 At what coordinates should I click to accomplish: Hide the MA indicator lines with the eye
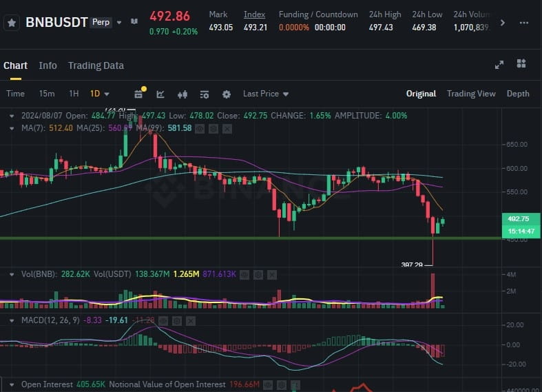point(200,129)
